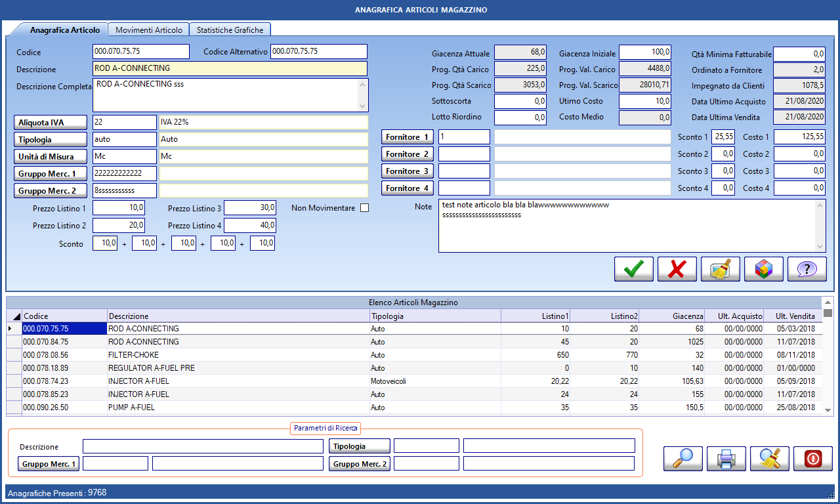Cancel editing with the red X icon

pyautogui.click(x=676, y=268)
